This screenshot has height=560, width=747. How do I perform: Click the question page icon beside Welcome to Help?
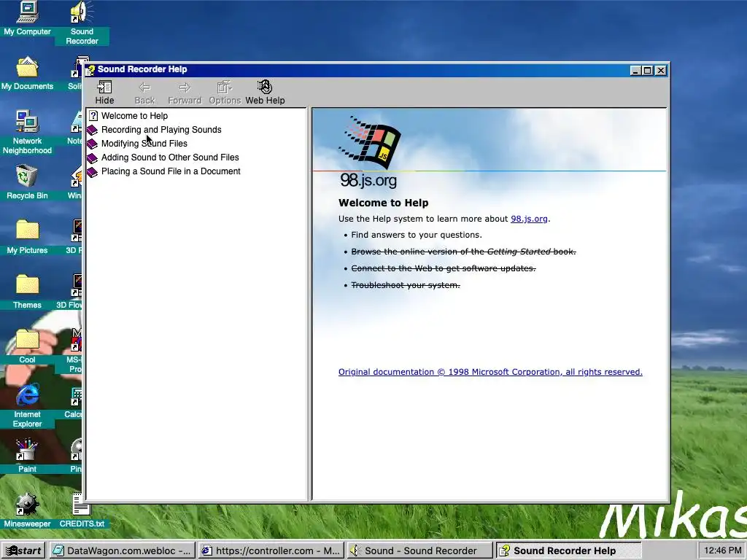pyautogui.click(x=93, y=116)
